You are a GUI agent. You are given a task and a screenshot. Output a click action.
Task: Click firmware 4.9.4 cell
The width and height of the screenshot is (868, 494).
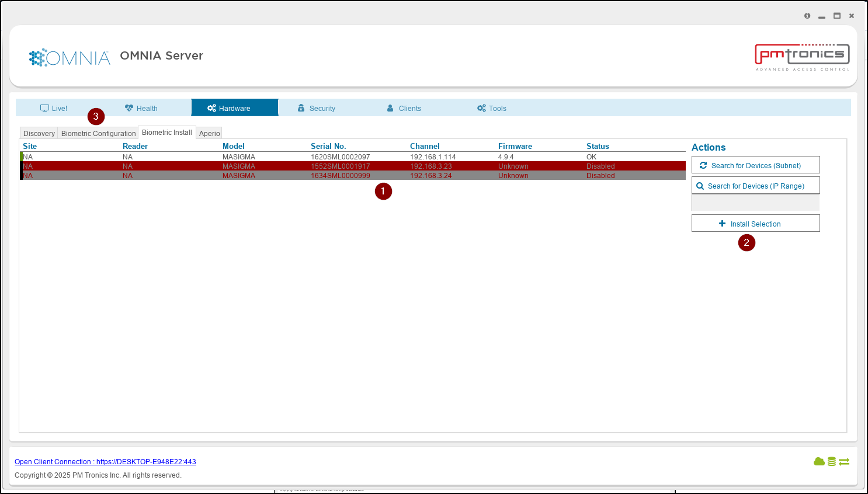506,156
